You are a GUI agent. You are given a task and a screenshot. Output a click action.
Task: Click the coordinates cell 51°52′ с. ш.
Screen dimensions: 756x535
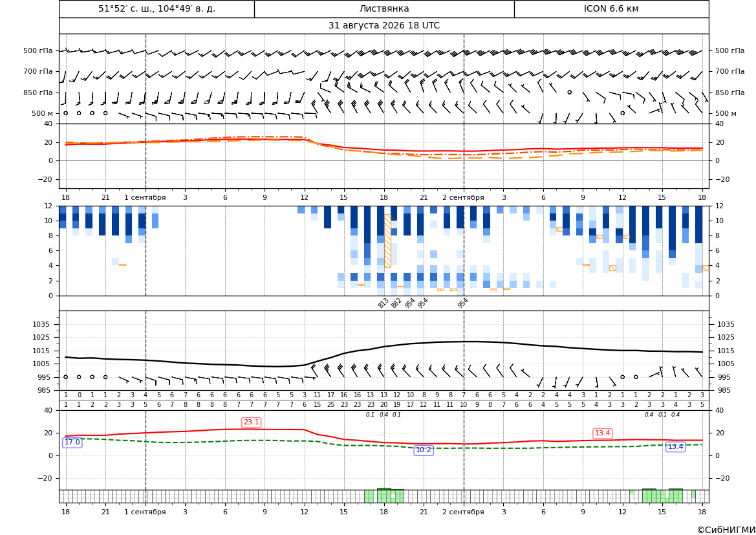[157, 8]
